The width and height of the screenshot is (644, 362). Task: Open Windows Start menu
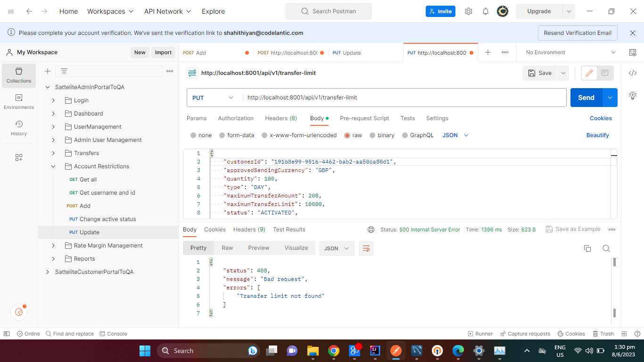point(145,351)
